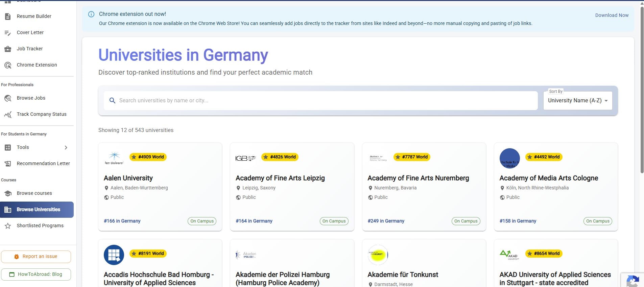The height and width of the screenshot is (287, 644).
Task: Click the Report an issue button
Action: (36, 257)
